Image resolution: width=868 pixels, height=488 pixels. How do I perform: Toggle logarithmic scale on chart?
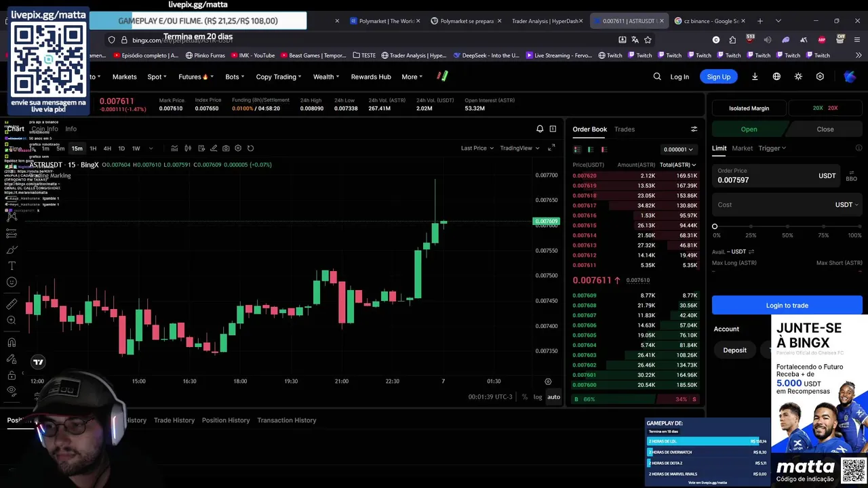tap(538, 397)
